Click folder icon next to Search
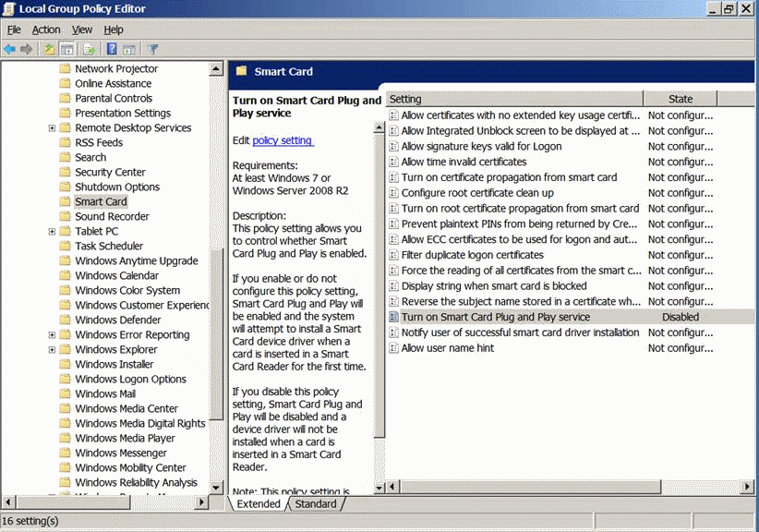 (65, 157)
